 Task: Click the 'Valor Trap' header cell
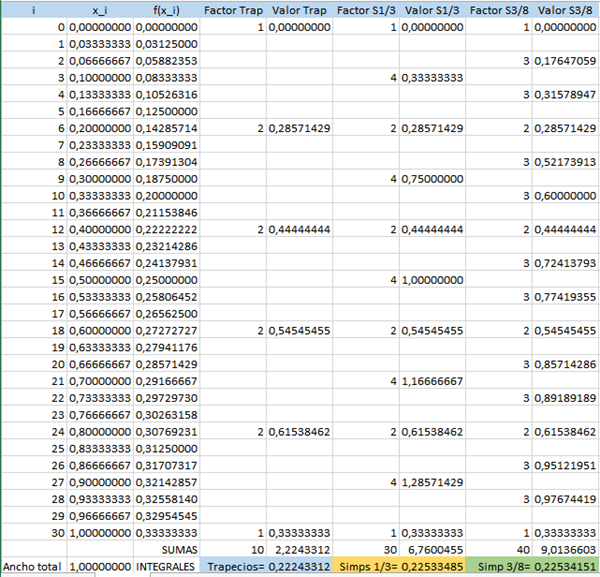(x=300, y=9)
